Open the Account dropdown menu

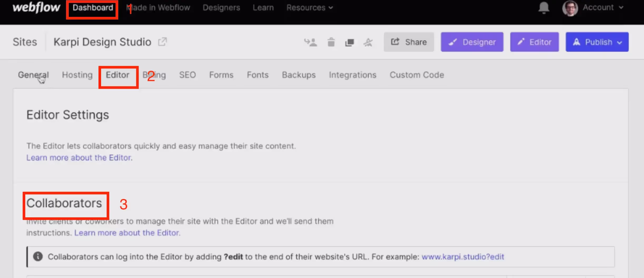click(x=603, y=7)
